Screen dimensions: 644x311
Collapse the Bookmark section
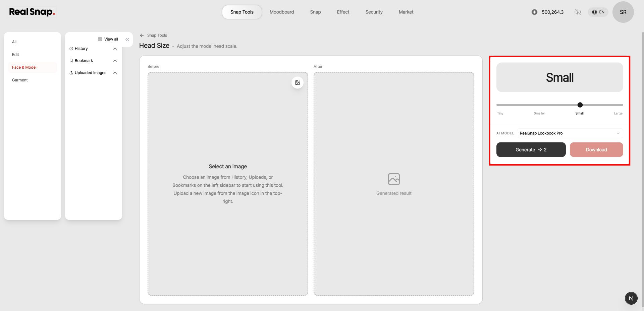coord(115,61)
